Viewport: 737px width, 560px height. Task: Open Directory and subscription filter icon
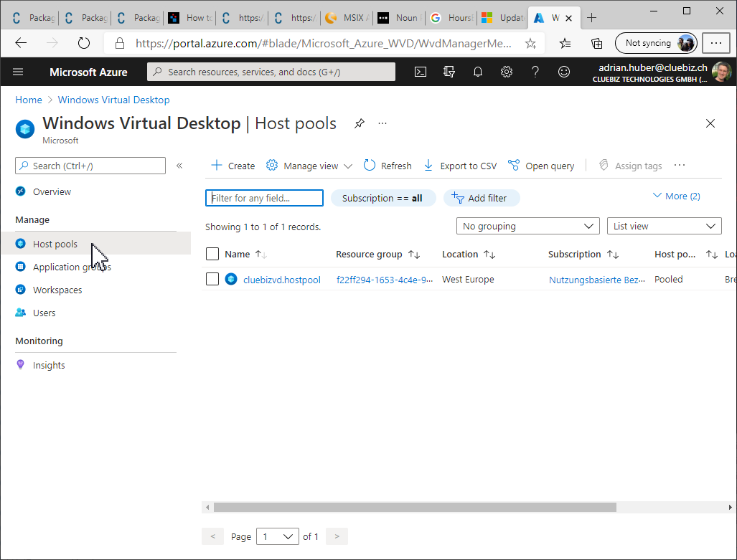449,72
